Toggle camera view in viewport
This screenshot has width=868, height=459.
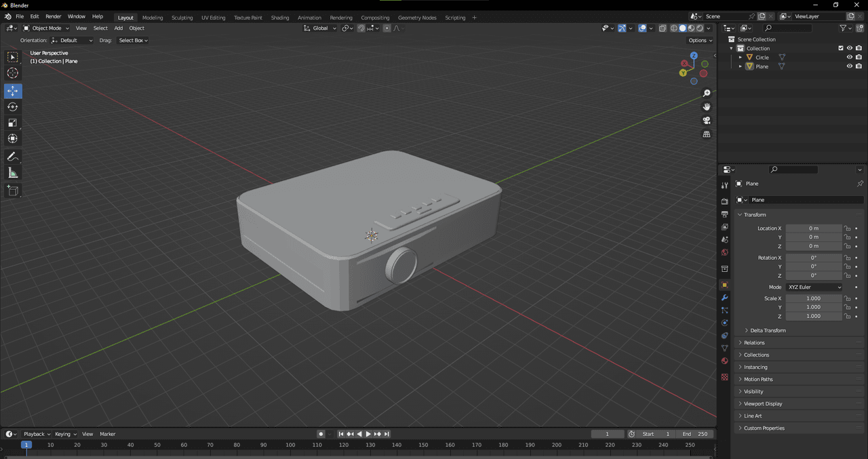707,121
